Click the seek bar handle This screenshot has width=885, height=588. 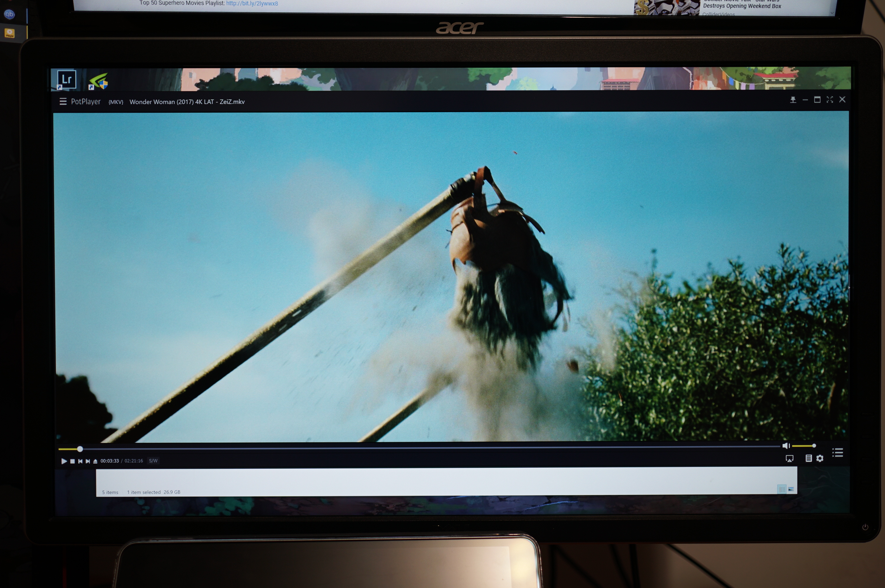[x=80, y=449]
